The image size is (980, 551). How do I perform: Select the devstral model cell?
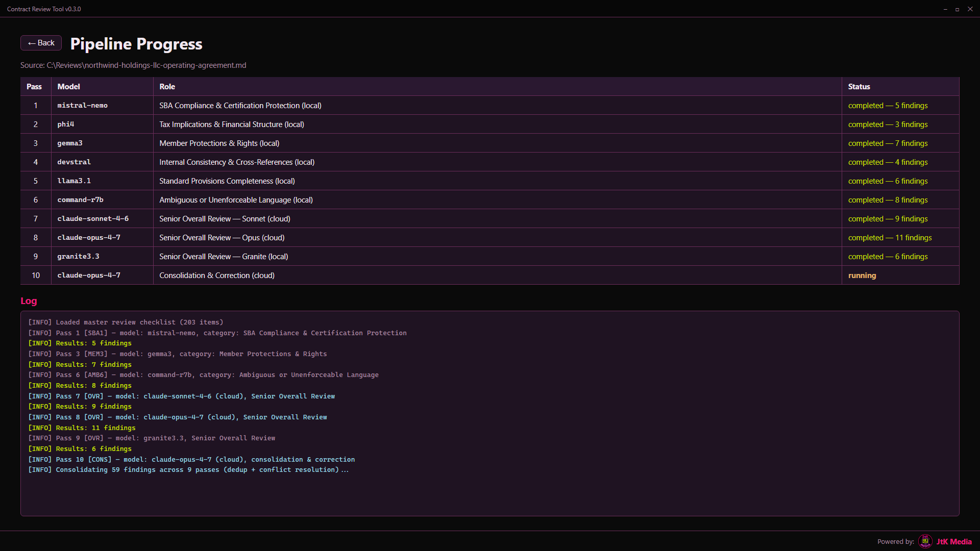click(102, 162)
